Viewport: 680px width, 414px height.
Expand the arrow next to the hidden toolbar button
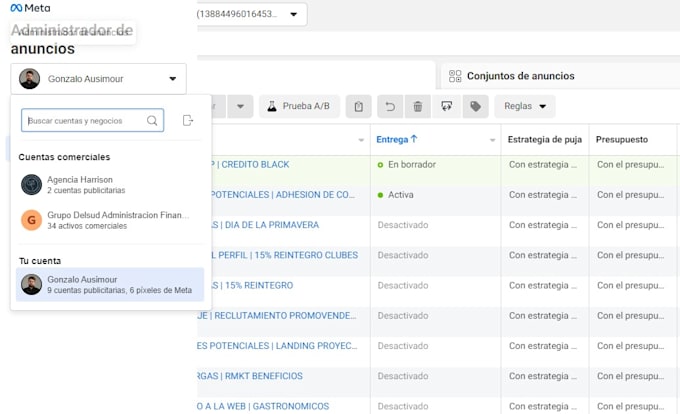(x=240, y=106)
